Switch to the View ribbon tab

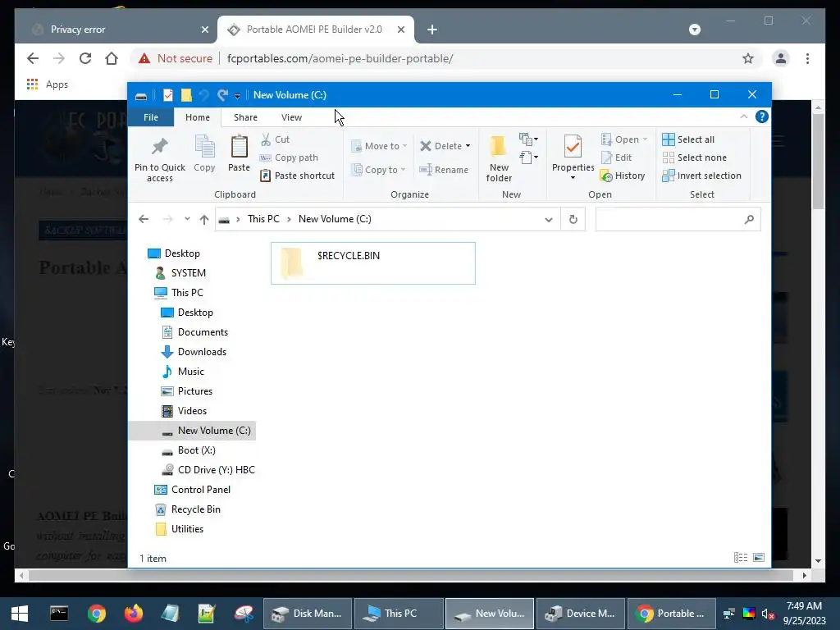(291, 117)
